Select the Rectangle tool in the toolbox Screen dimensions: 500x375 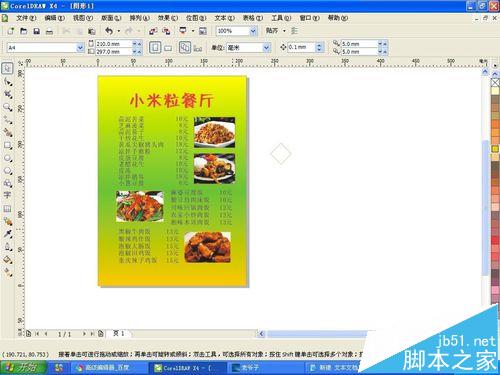8,146
